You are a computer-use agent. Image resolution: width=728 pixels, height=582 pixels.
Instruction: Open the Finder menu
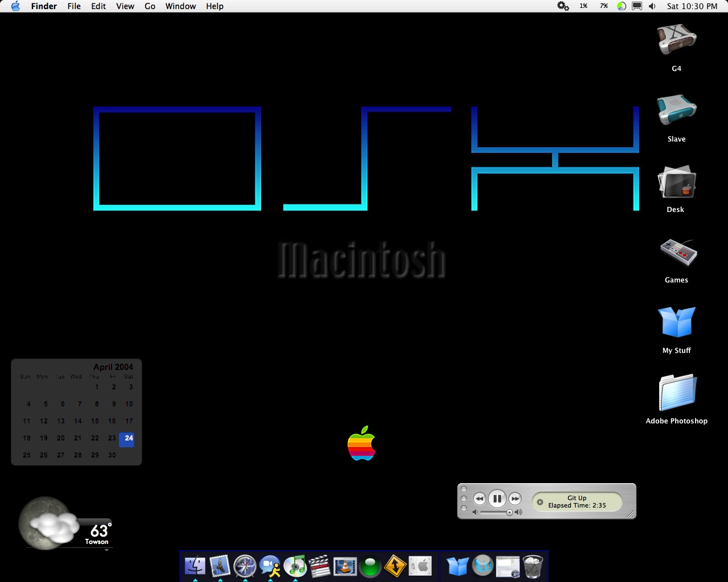[x=44, y=6]
